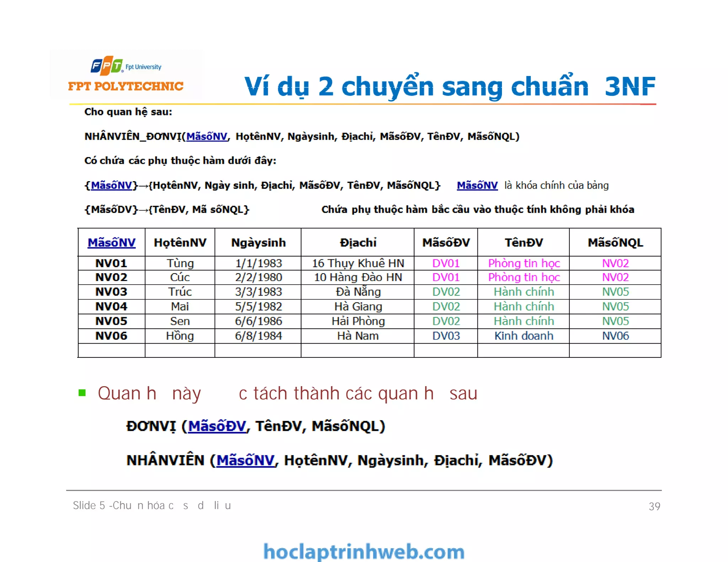Click the footer text 'Slide 5'

(x=89, y=505)
